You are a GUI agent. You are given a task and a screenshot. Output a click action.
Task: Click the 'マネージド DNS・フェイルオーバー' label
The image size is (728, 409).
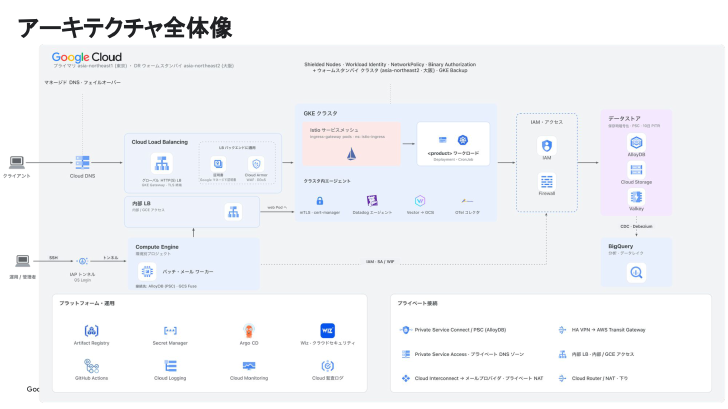(83, 82)
